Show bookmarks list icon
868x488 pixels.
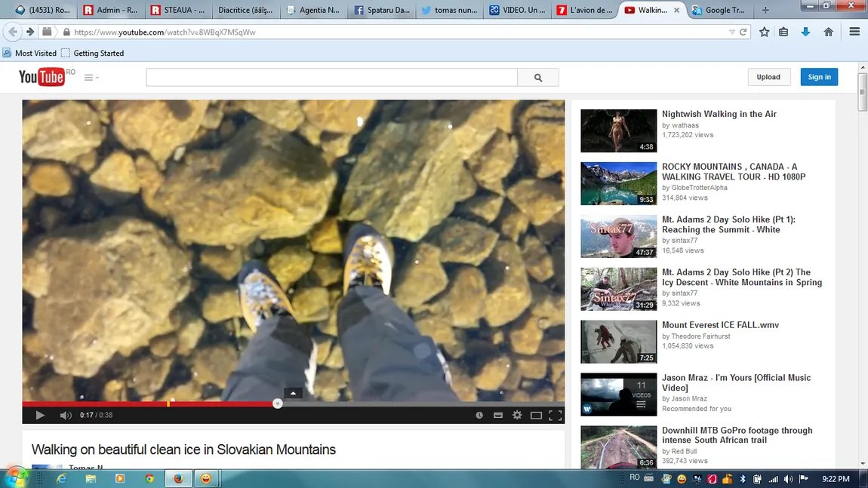click(x=783, y=32)
